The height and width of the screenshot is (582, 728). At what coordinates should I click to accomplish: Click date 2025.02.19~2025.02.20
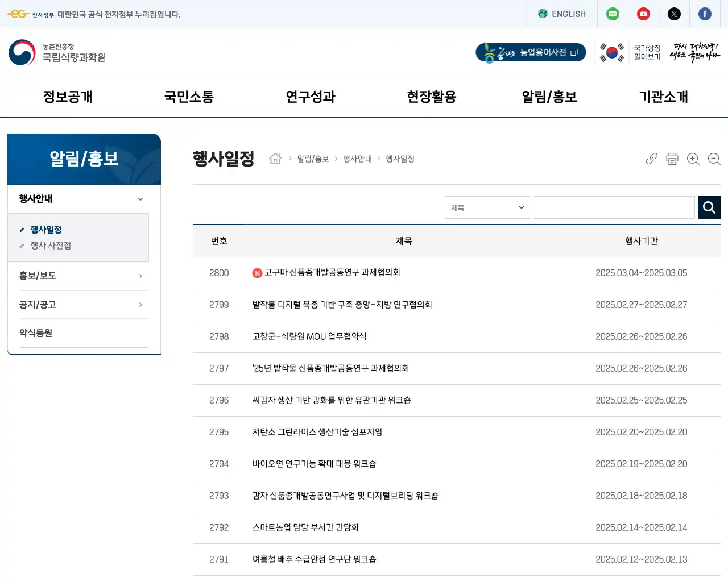point(642,464)
